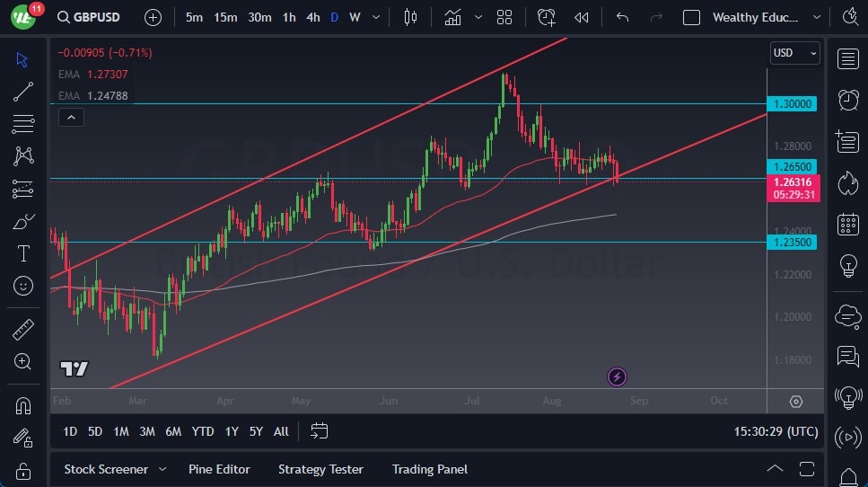Click the lightning event marker
Screen dimensions: 868x487
coord(617,376)
